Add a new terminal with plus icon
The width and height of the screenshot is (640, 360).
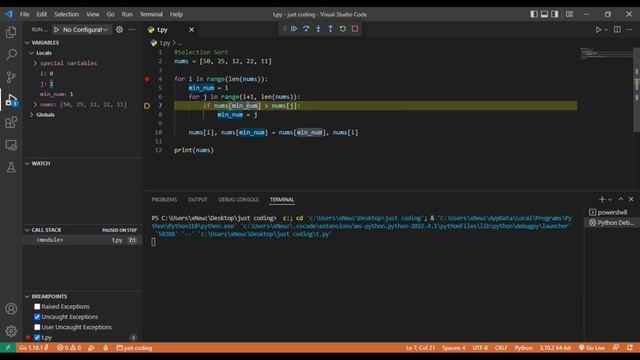point(602,199)
